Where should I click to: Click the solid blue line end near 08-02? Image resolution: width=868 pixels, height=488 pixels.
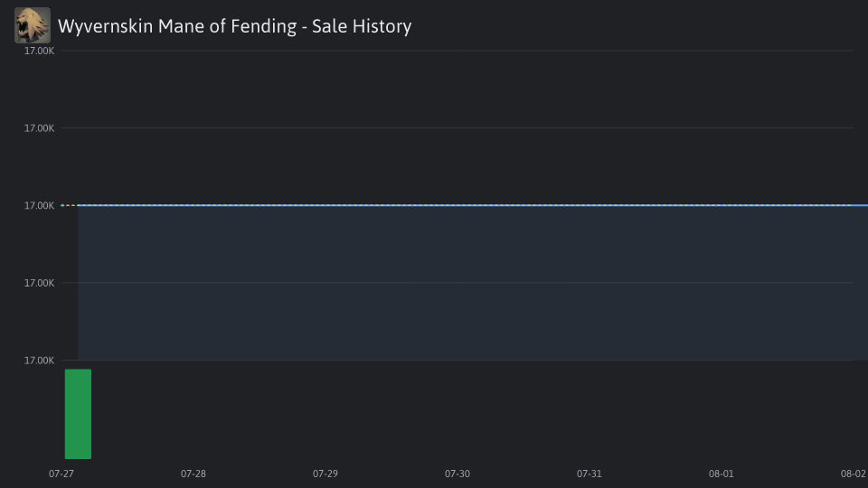(x=861, y=205)
